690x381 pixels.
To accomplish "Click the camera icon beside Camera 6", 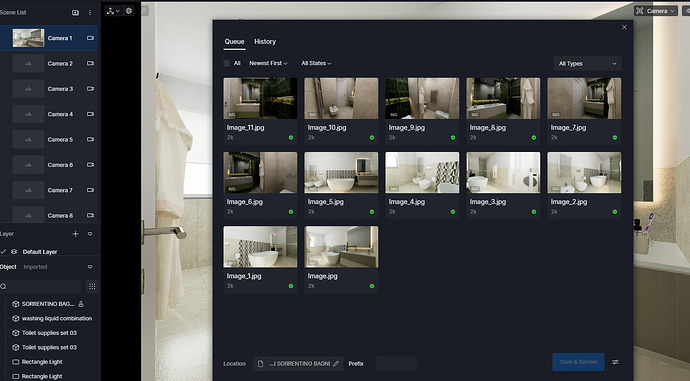I will (x=90, y=165).
